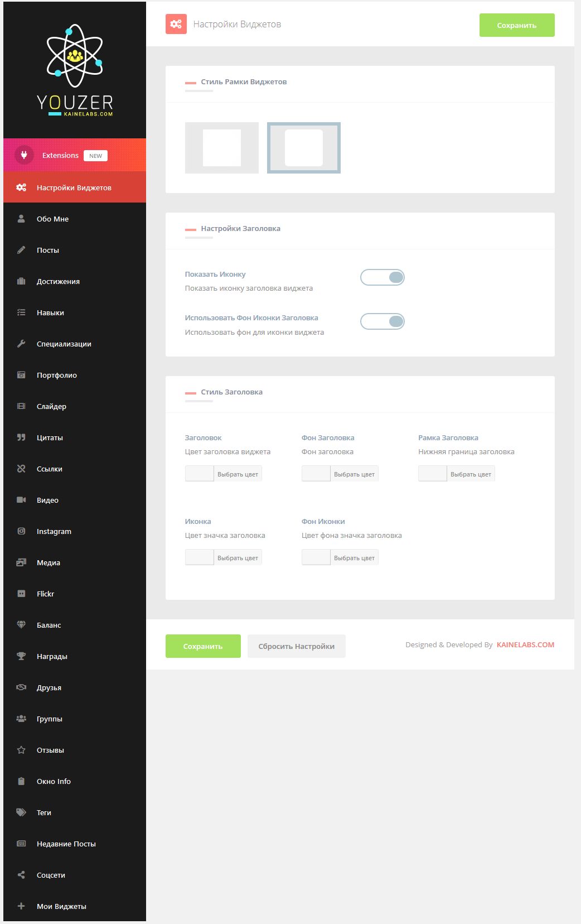Click Сбросить Настройки button
The image size is (581, 924).
296,646
